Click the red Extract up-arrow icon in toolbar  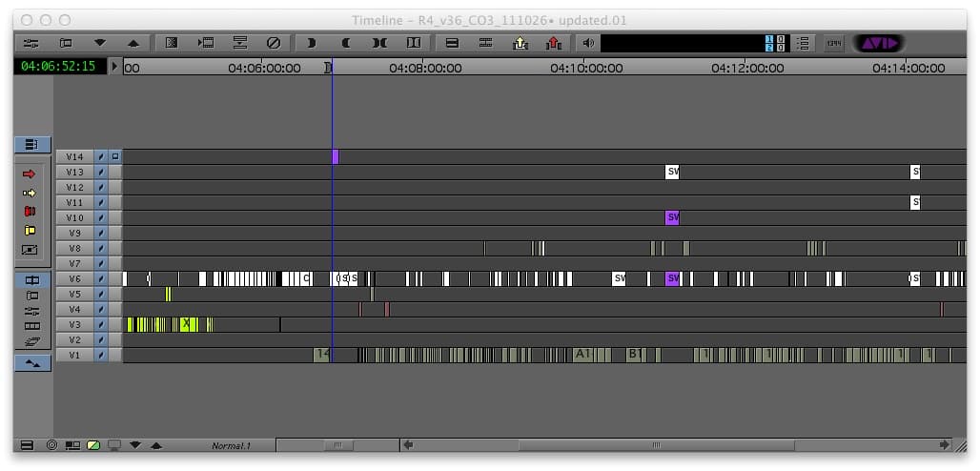(x=553, y=43)
